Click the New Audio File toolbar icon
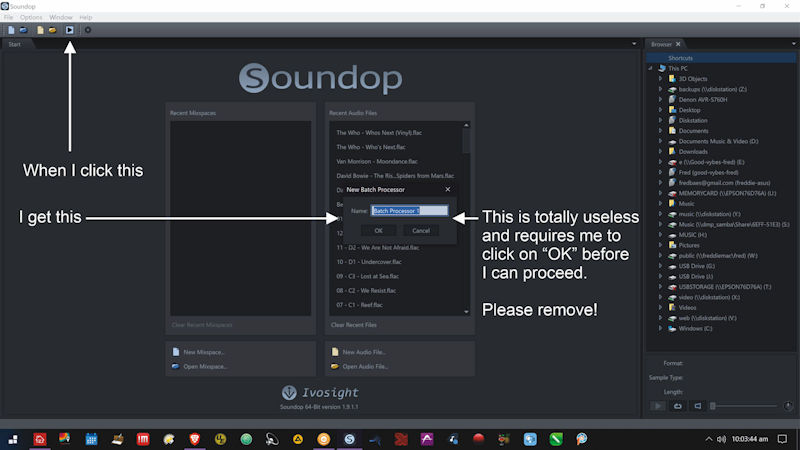800x450 pixels. click(40, 30)
